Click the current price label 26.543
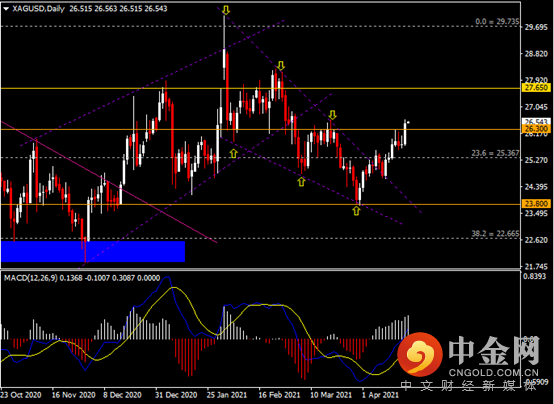The image size is (554, 404). (536, 122)
